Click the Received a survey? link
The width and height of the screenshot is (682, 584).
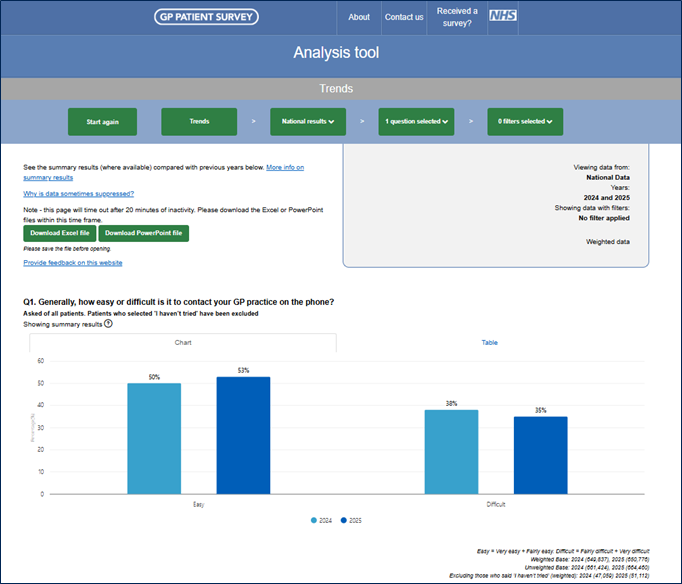click(x=457, y=17)
